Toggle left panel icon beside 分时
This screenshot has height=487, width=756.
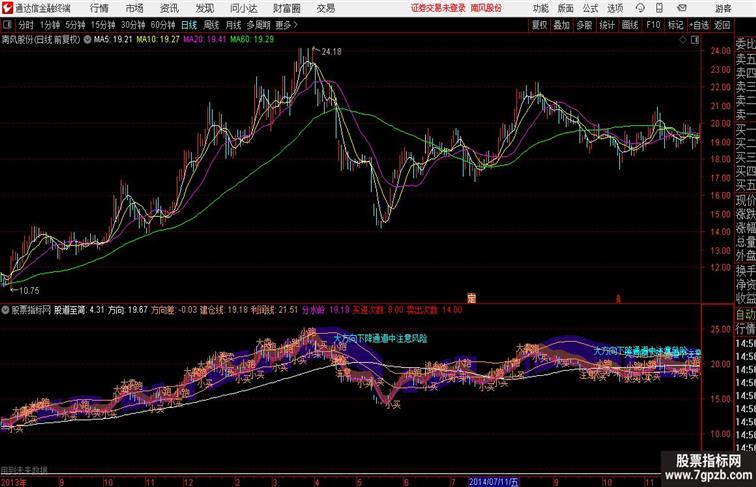click(x=7, y=25)
